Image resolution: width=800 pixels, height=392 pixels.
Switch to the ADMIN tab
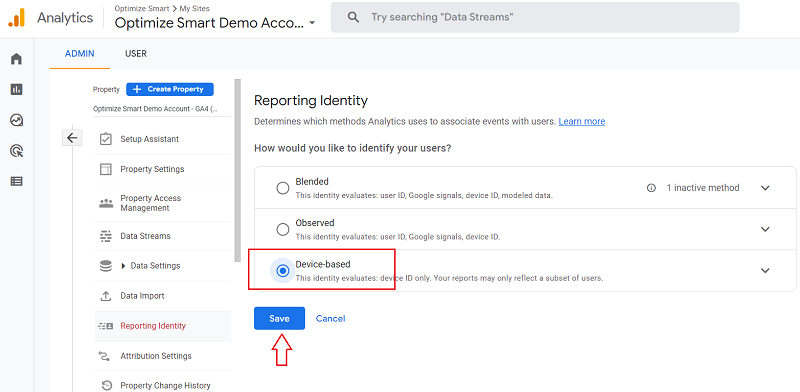[x=80, y=54]
